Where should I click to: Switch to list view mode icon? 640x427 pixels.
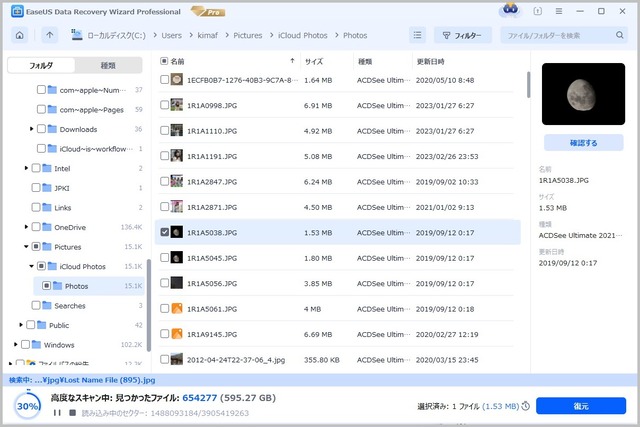coord(417,36)
